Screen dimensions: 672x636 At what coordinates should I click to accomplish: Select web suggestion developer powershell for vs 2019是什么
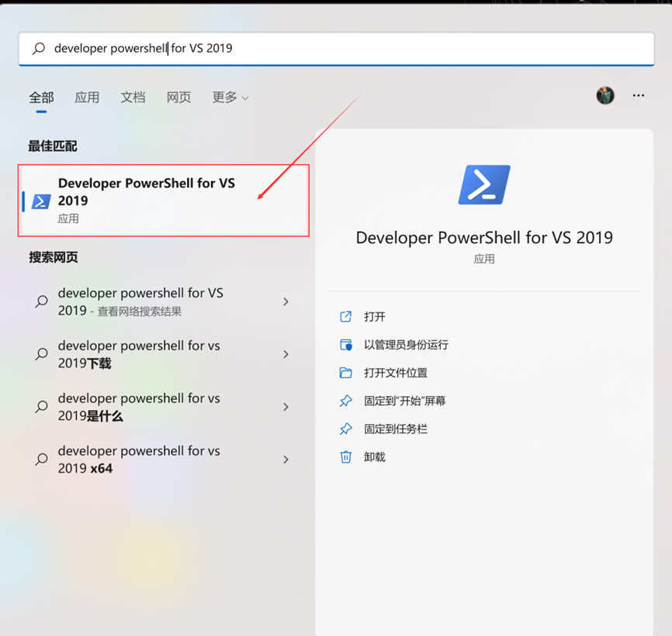pyautogui.click(x=163, y=407)
